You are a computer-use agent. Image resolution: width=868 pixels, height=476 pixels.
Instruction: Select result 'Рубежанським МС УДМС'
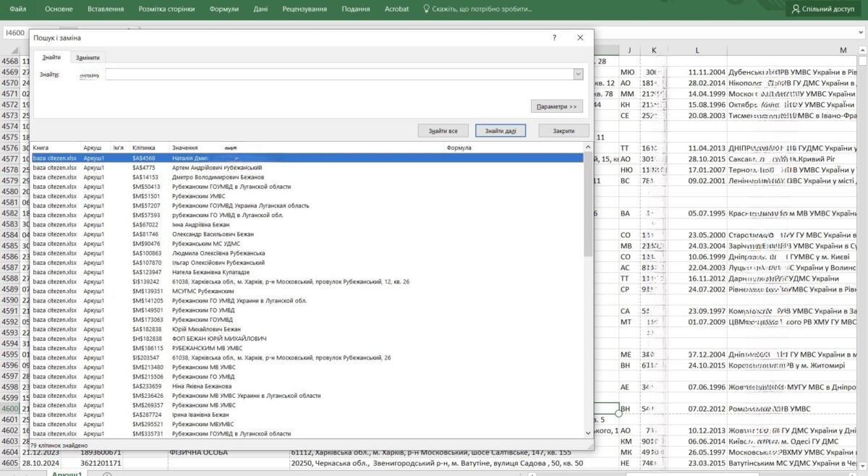coord(307,243)
